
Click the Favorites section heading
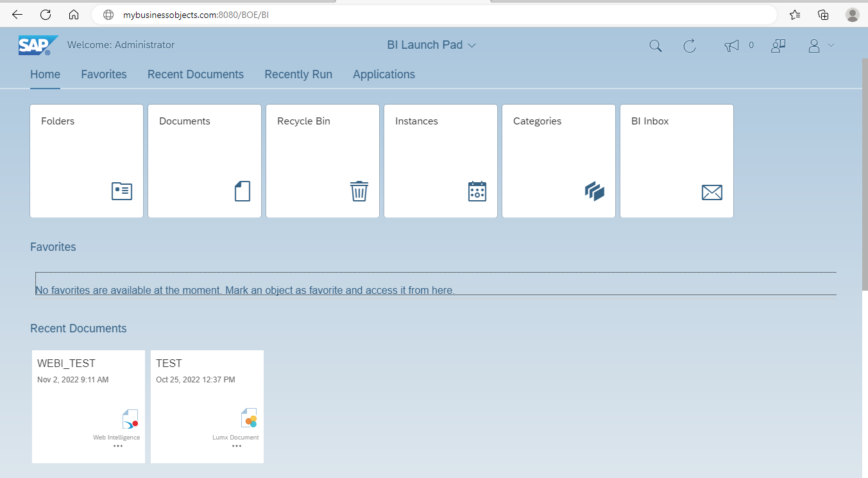click(53, 247)
